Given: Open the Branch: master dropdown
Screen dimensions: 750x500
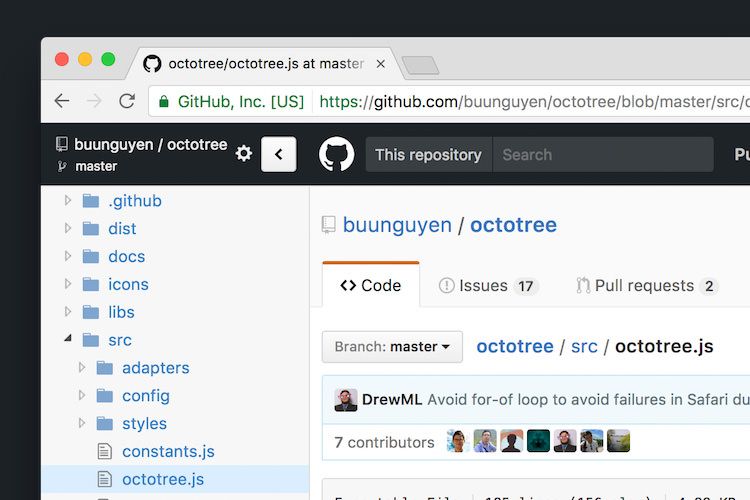Looking at the screenshot, I should coord(392,346).
